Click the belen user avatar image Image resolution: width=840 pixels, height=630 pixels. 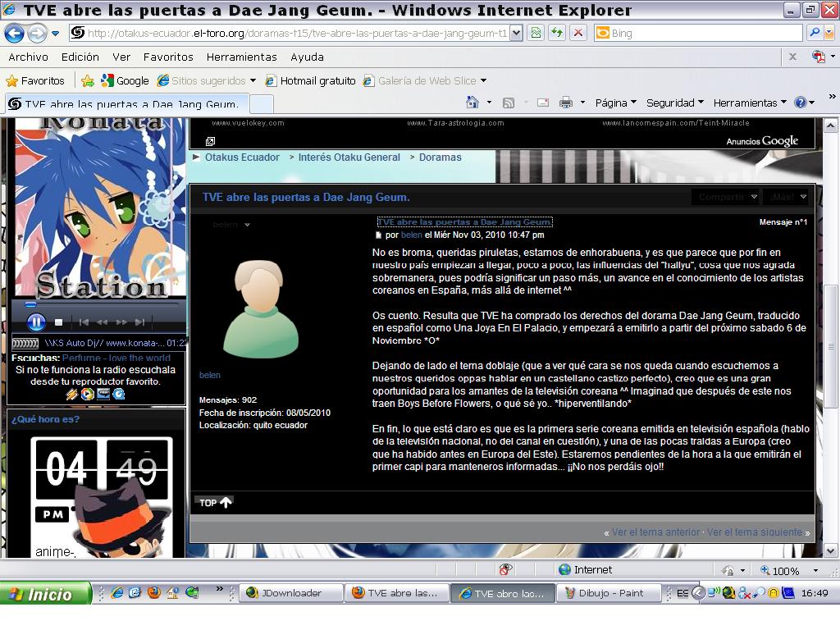[x=260, y=309]
